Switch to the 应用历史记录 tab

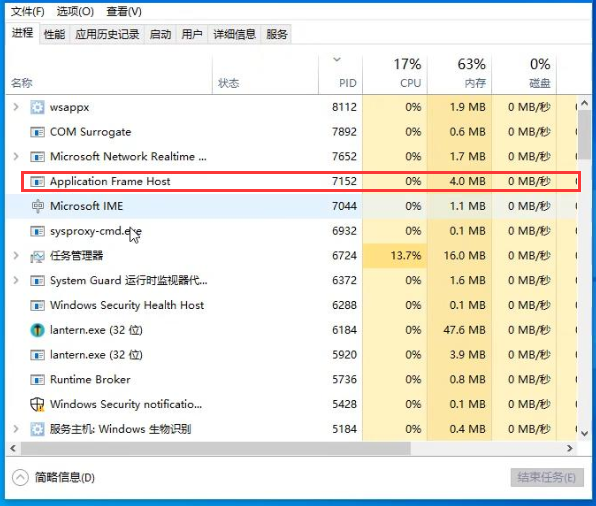(x=107, y=35)
